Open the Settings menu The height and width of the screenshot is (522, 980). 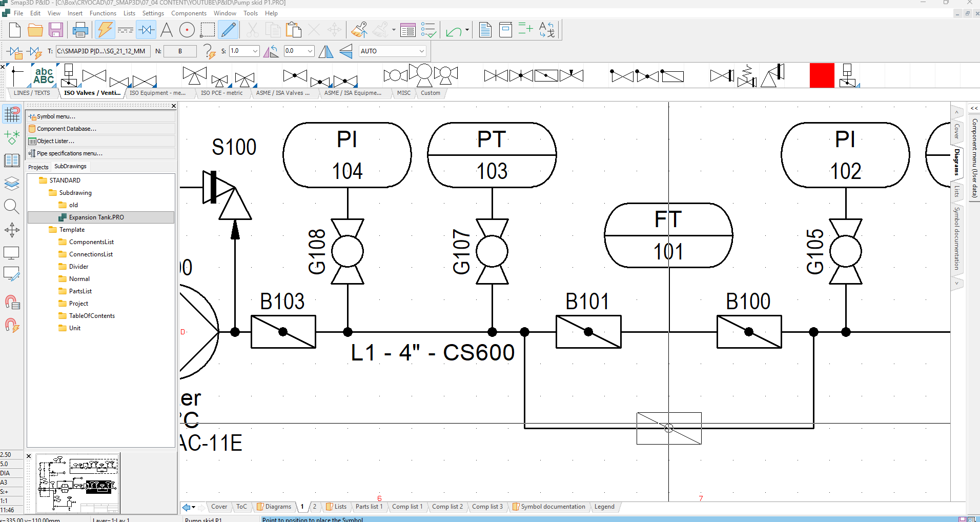pyautogui.click(x=153, y=13)
